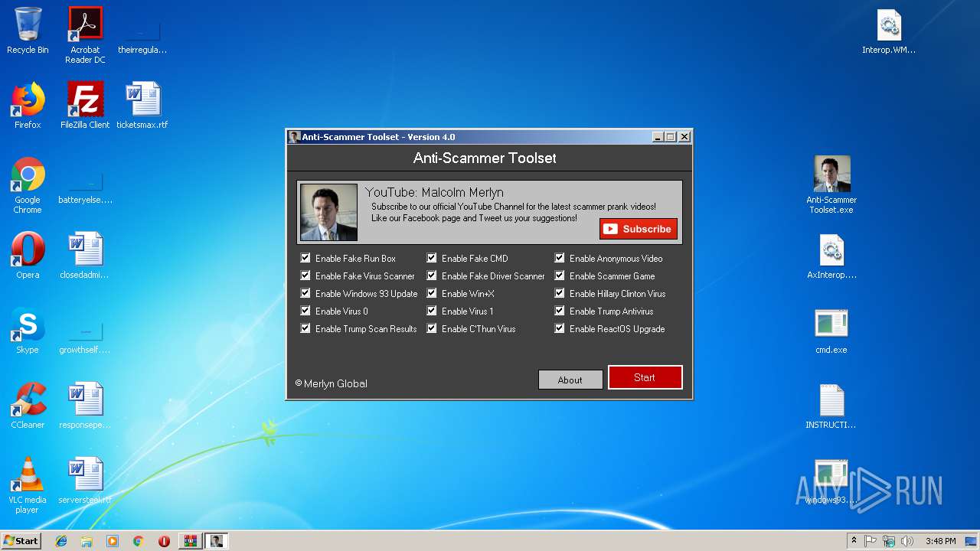The width and height of the screenshot is (980, 551).
Task: Select the serversteel.rtf document icon
Action: click(x=85, y=481)
